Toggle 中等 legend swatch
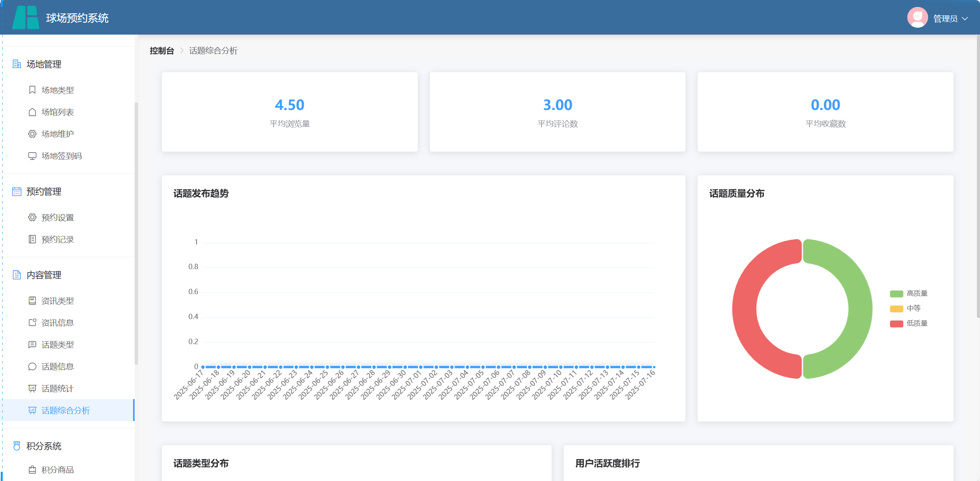Screen dimensions: 980x481 click(896, 309)
